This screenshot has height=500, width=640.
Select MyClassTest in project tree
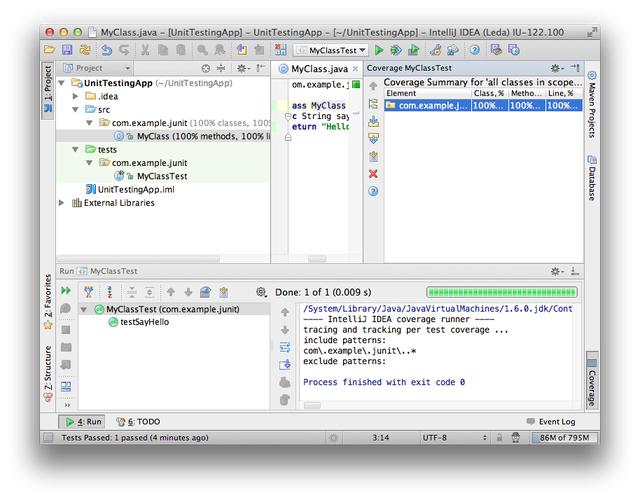point(162,176)
